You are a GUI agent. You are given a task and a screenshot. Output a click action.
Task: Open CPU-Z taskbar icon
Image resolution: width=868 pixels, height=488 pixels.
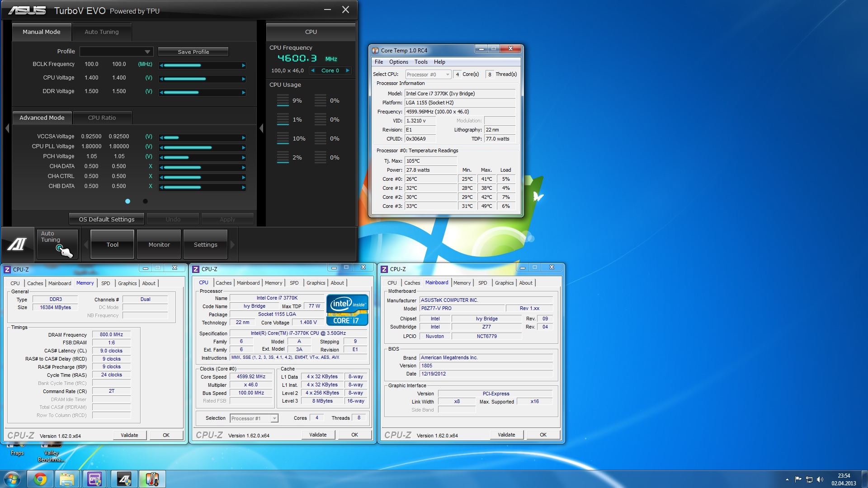[94, 479]
